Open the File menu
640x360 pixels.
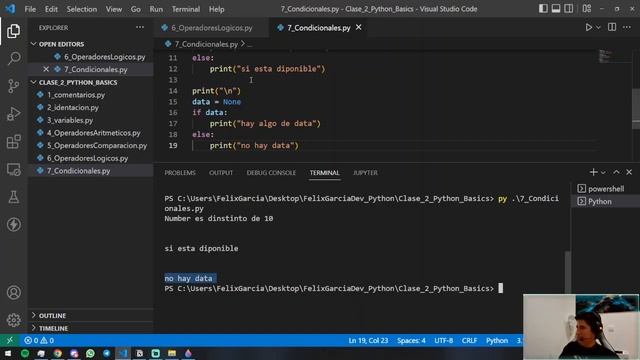pos(30,9)
